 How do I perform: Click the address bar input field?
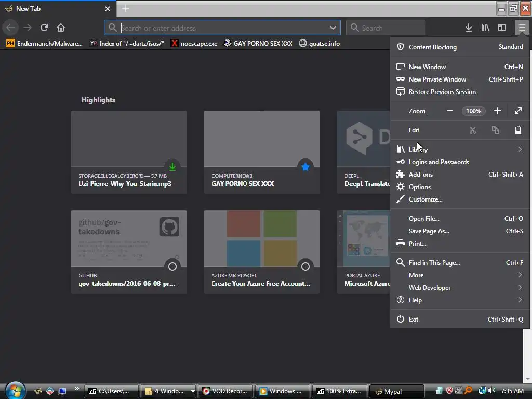[x=222, y=28]
